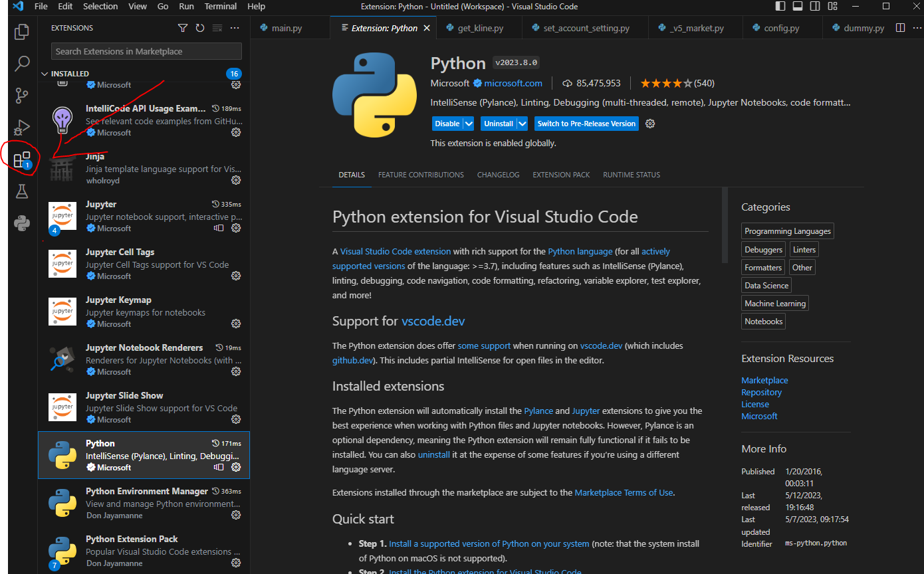Open the vscode.dev heading link
The image size is (924, 574).
[433, 322]
